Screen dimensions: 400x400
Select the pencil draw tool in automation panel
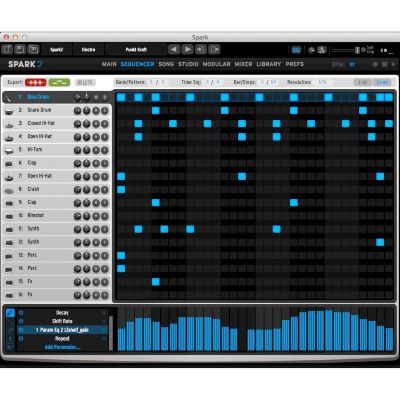10,313
